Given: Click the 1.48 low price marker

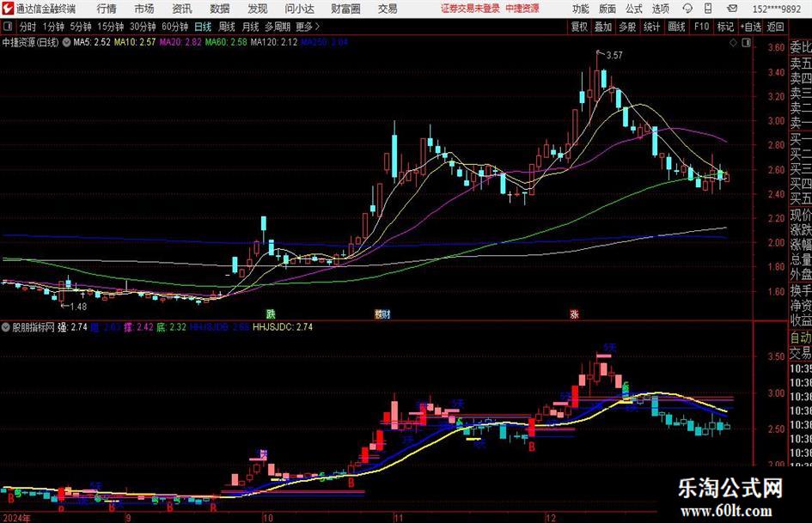Looking at the screenshot, I should (77, 307).
